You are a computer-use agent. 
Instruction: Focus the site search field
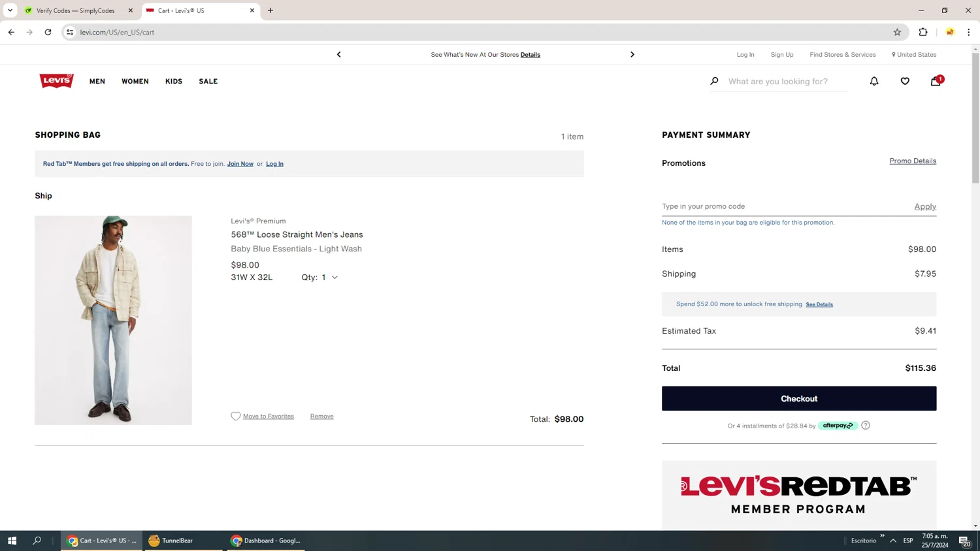(x=787, y=82)
